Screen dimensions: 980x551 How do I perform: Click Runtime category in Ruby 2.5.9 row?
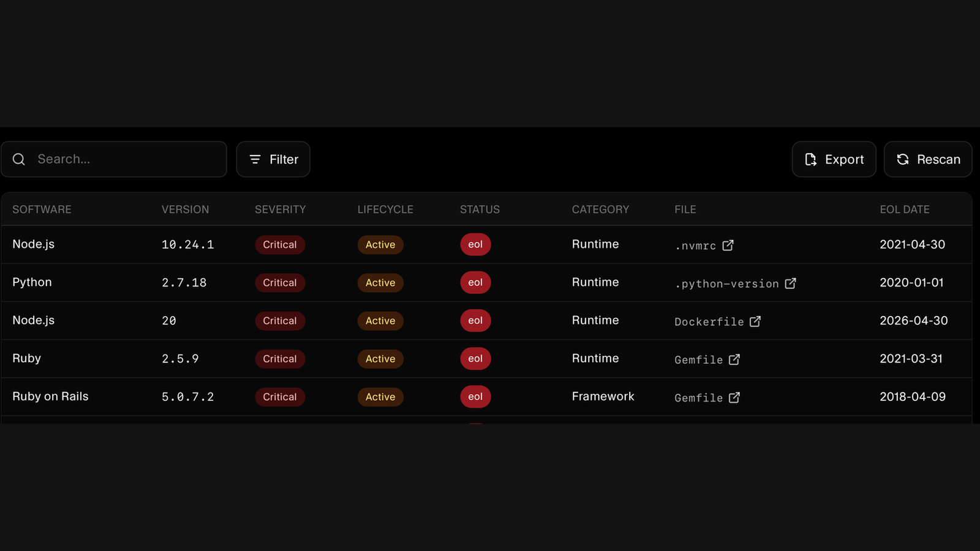tap(595, 358)
